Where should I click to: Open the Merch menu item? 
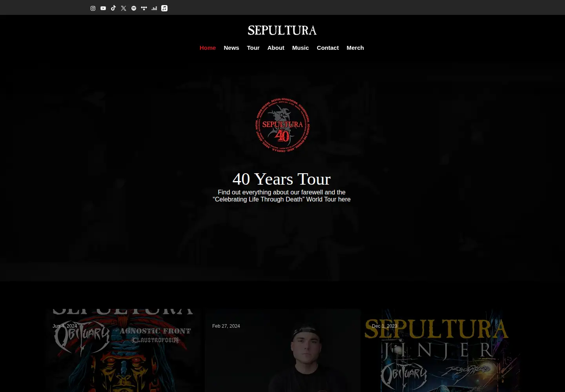pos(355,48)
